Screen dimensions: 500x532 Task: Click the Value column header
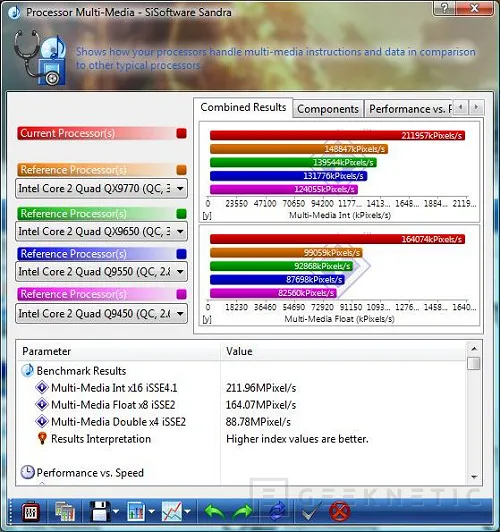[x=343, y=351]
